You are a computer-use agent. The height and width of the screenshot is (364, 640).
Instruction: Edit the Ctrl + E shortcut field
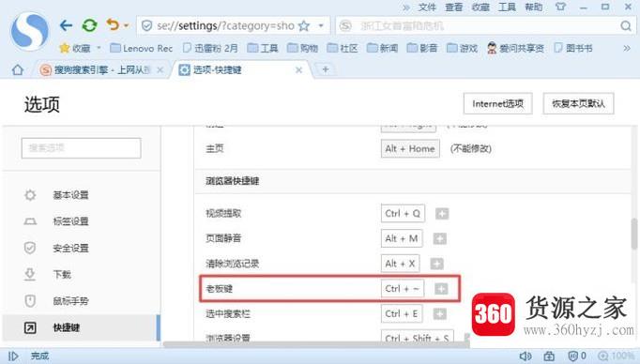[x=402, y=313]
